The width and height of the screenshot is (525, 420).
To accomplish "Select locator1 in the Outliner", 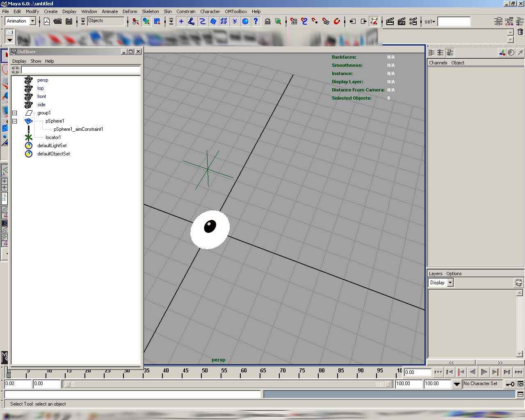I will coord(53,137).
